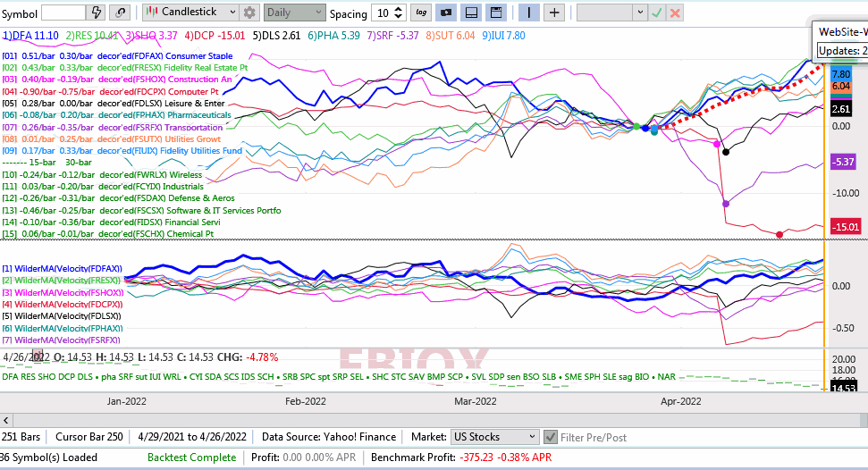The width and height of the screenshot is (868, 470).
Task: Select the vertical line cursor tool
Action: pos(528,13)
